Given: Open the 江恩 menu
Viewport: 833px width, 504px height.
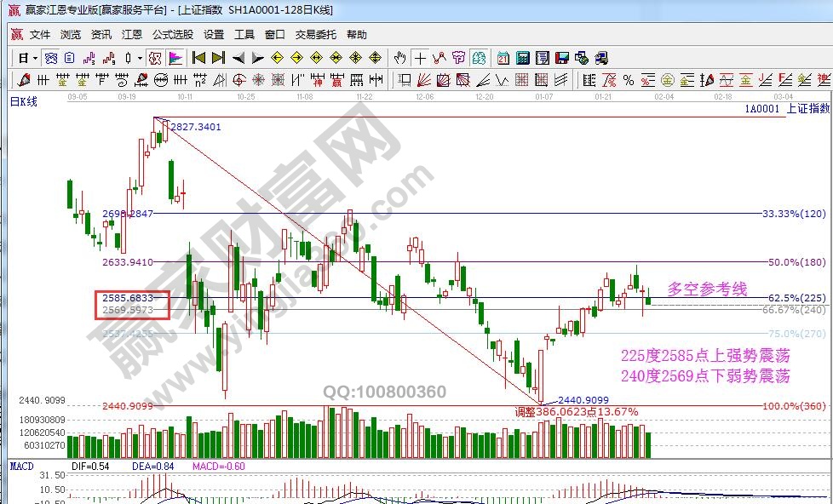Looking at the screenshot, I should 132,35.
